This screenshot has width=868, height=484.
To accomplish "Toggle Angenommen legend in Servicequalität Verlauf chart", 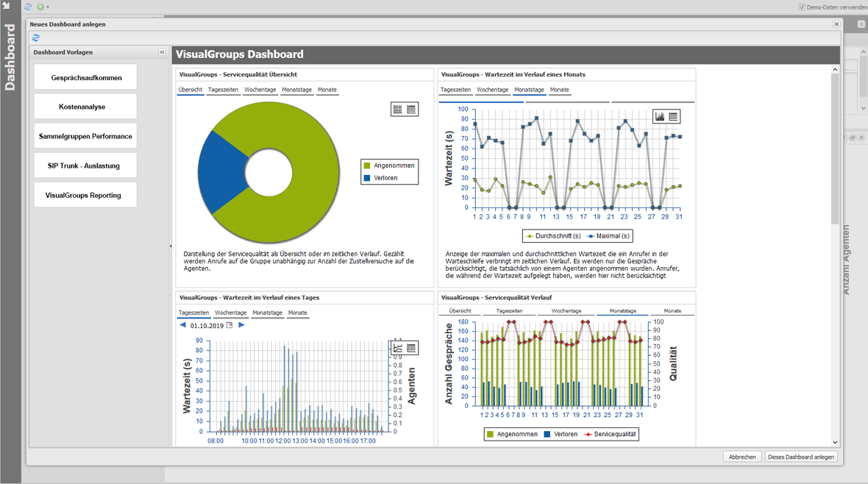I will pyautogui.click(x=512, y=434).
